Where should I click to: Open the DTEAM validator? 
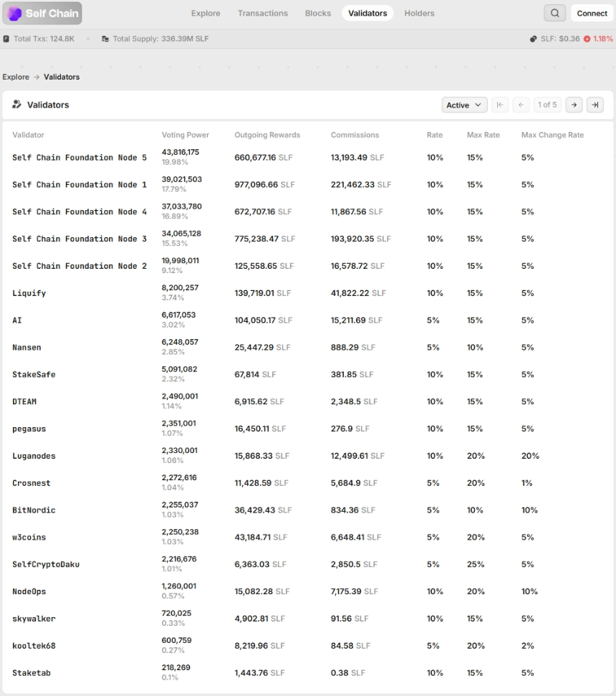24,401
